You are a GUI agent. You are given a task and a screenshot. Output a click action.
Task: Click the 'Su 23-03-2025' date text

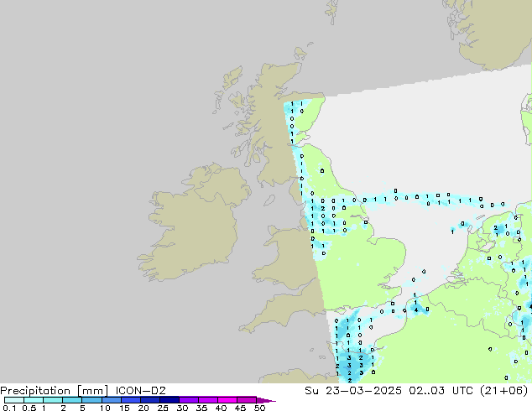[353, 390]
